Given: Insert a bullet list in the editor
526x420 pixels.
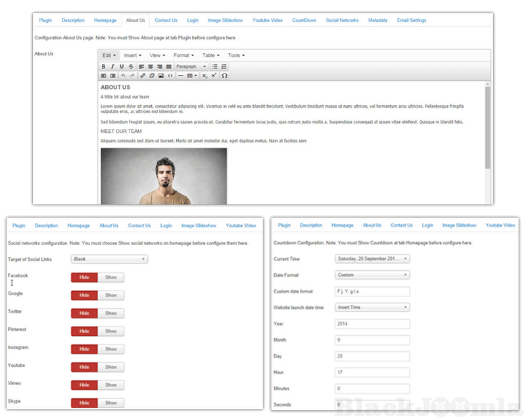Looking at the screenshot, I should (215, 67).
